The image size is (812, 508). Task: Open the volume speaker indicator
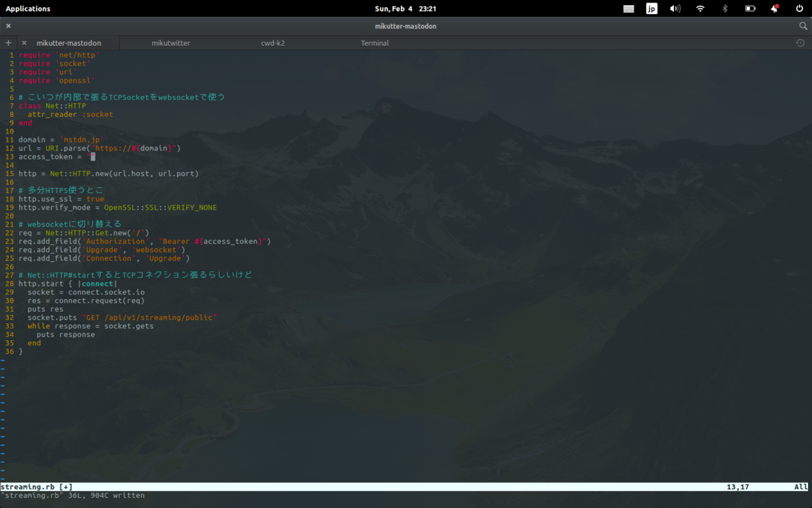[675, 9]
